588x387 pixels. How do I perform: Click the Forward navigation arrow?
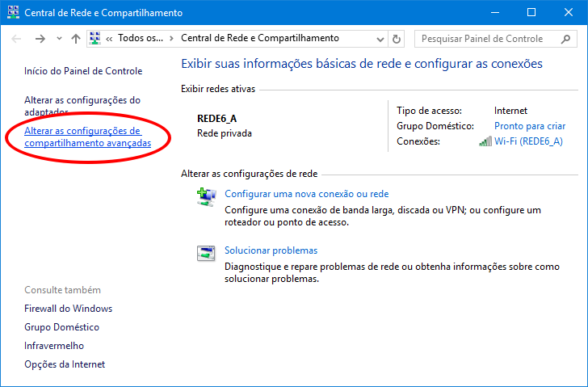coord(40,39)
